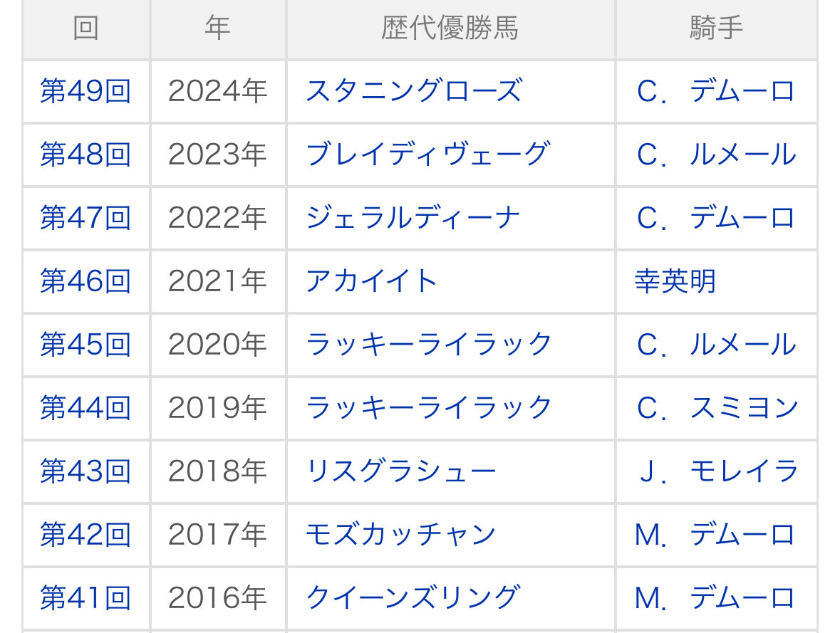This screenshot has width=840, height=633.
Task: Click the 第44回 race link
Action: pos(85,408)
